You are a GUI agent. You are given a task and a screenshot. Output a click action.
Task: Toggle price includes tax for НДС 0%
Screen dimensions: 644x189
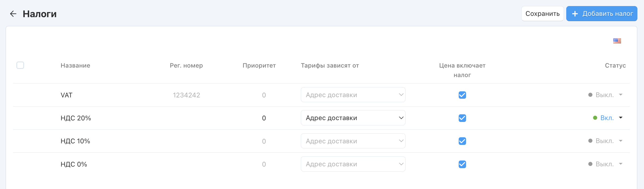coord(462,164)
